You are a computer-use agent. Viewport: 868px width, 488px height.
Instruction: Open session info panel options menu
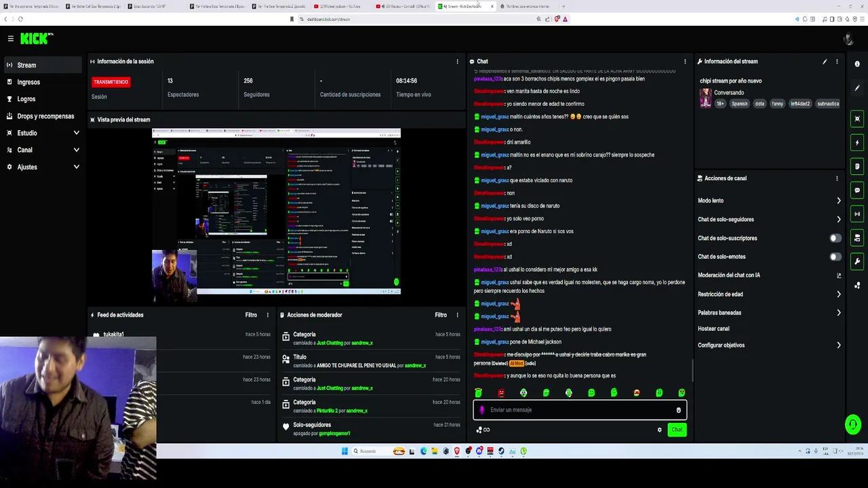(457, 62)
